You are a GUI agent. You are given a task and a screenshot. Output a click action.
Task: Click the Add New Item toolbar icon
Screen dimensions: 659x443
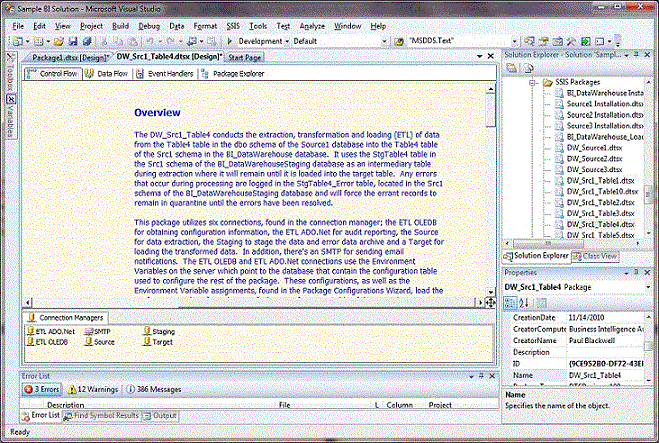38,41
